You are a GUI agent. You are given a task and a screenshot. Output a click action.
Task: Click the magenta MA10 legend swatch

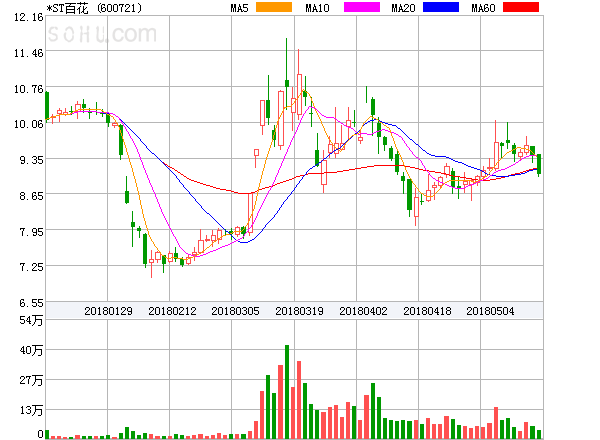pos(362,7)
